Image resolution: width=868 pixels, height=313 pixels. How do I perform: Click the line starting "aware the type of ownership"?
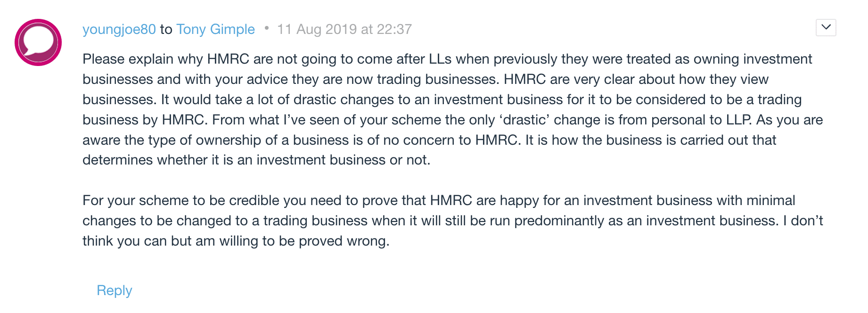point(429,140)
